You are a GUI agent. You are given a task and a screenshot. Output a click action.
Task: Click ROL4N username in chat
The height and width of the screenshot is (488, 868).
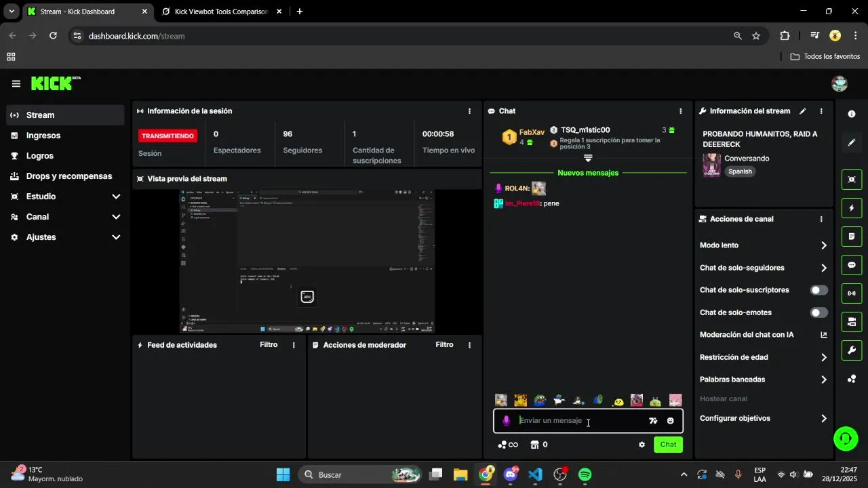coord(517,188)
